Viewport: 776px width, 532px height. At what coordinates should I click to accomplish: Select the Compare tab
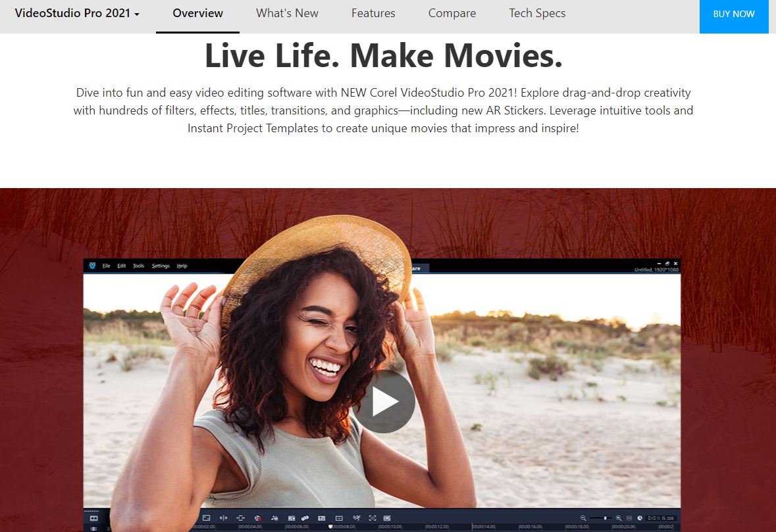click(452, 13)
